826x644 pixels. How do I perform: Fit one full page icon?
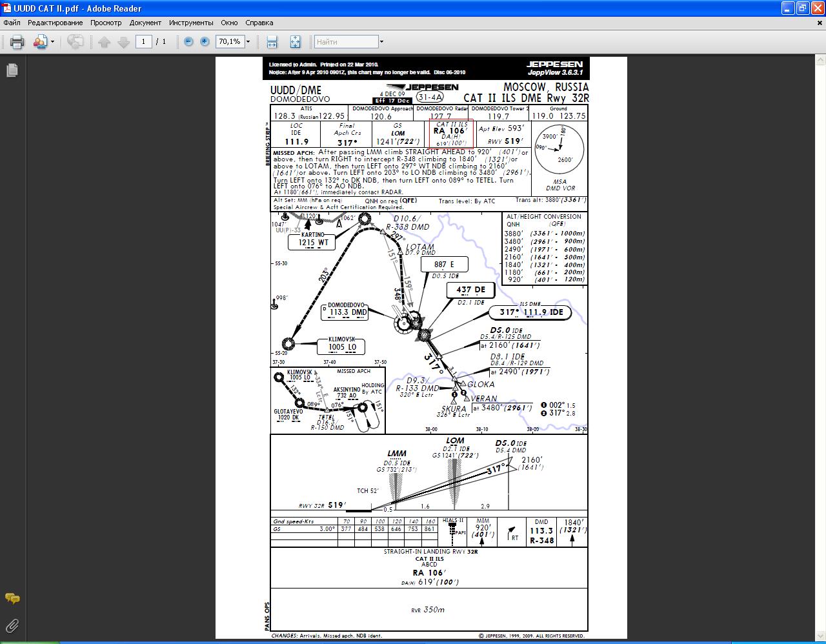pyautogui.click(x=295, y=42)
